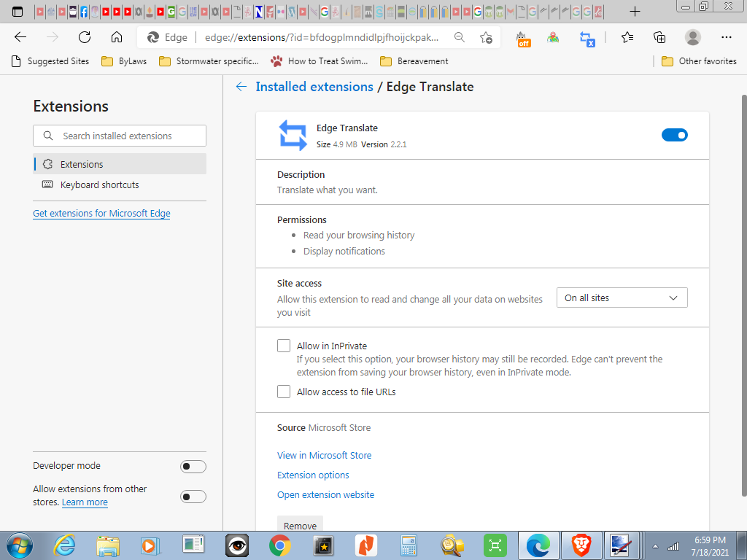Tick Allow access to file URLs checkbox
Viewport: 747px width, 560px height.
click(284, 392)
